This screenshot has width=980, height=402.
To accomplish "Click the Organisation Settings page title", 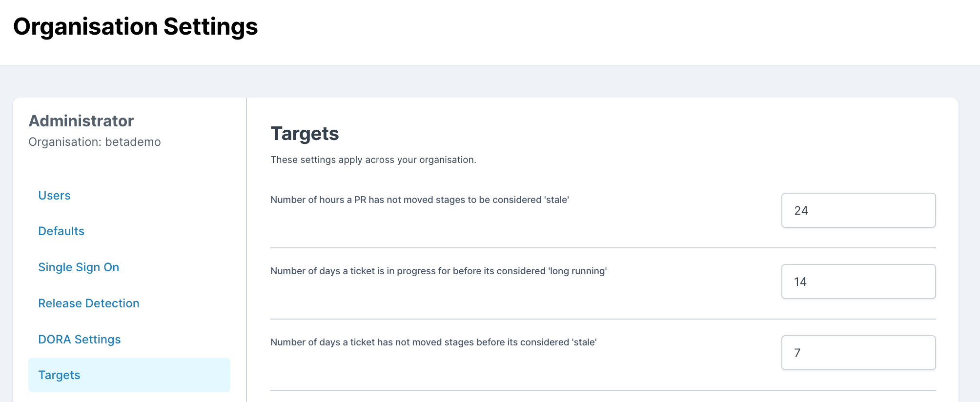I will [x=135, y=27].
